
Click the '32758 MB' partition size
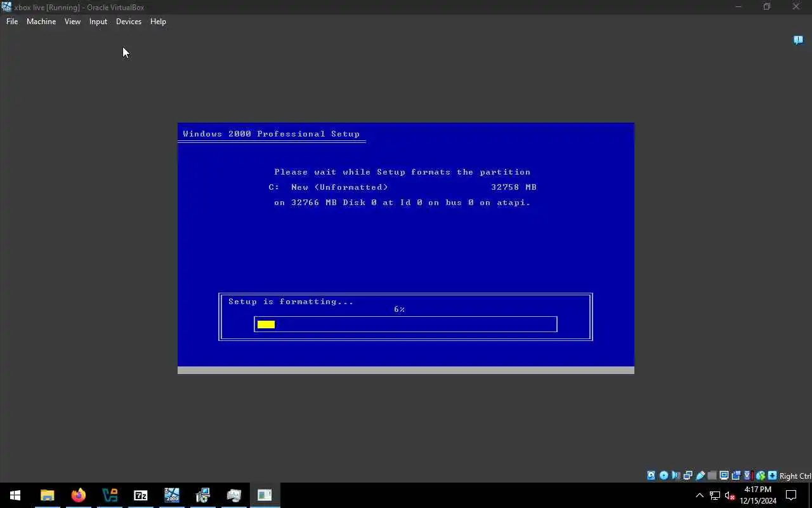coord(514,187)
